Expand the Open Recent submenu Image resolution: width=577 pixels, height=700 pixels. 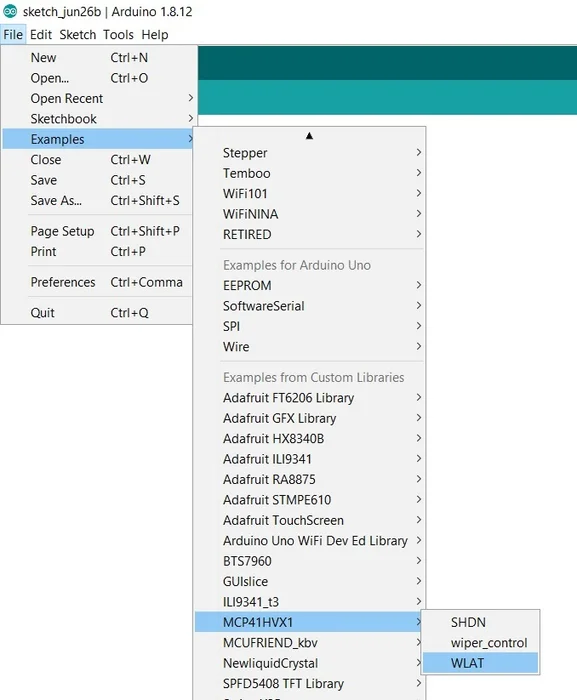click(99, 98)
